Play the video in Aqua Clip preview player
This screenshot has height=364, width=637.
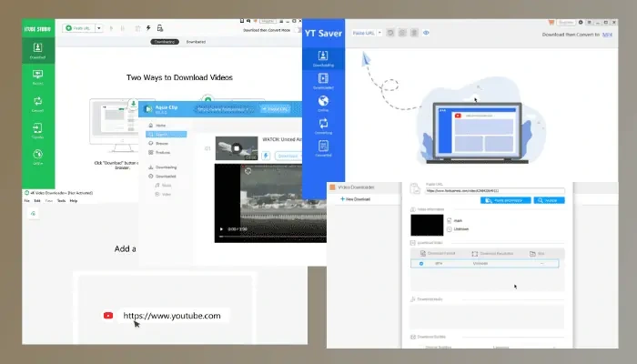click(x=221, y=229)
